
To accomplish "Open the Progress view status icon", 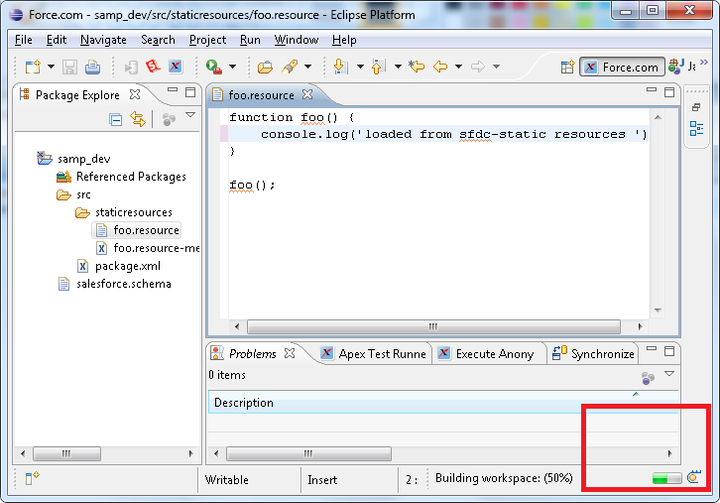I will click(x=694, y=477).
